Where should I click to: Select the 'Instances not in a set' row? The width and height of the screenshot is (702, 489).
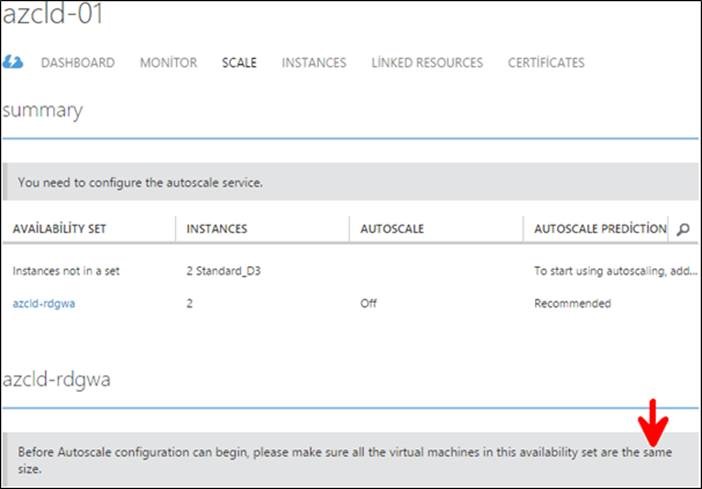(350, 270)
